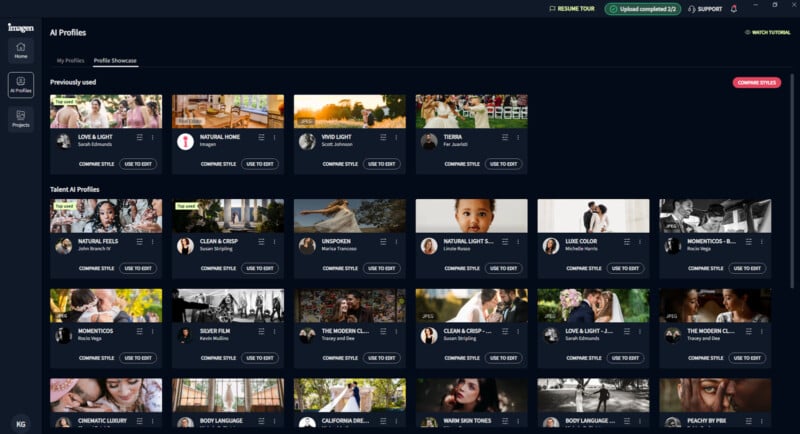Screen dimensions: 800x434
Task: Expand the three-dot menu on Tierra profile
Action: [x=517, y=137]
